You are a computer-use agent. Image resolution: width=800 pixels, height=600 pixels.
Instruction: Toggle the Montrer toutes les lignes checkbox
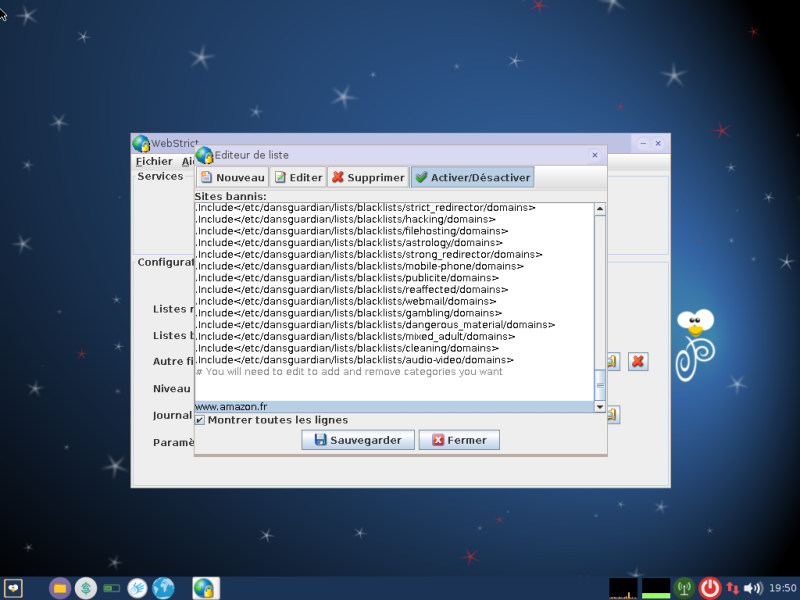point(200,420)
